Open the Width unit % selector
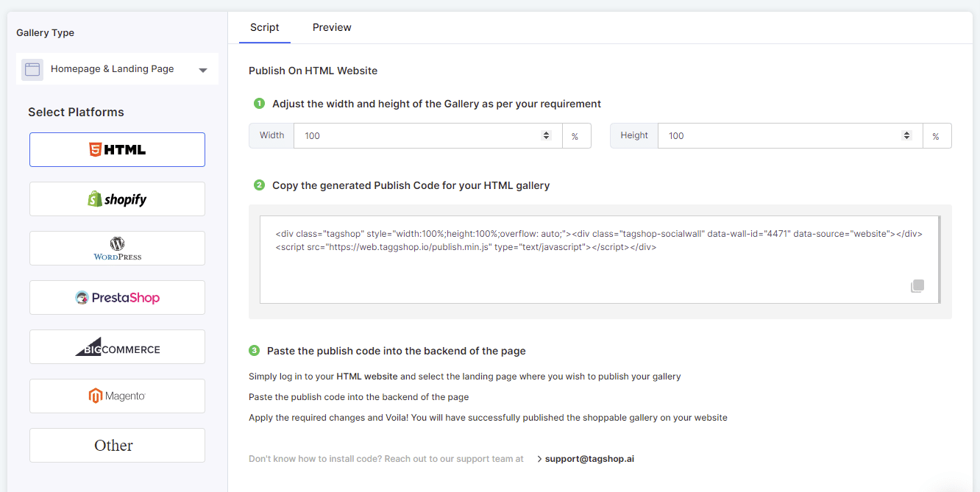 576,136
